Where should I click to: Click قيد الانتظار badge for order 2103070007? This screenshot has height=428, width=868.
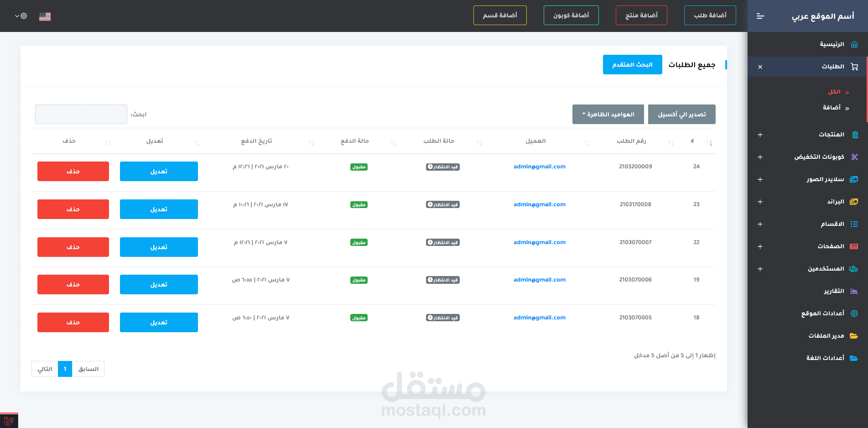coord(443,242)
